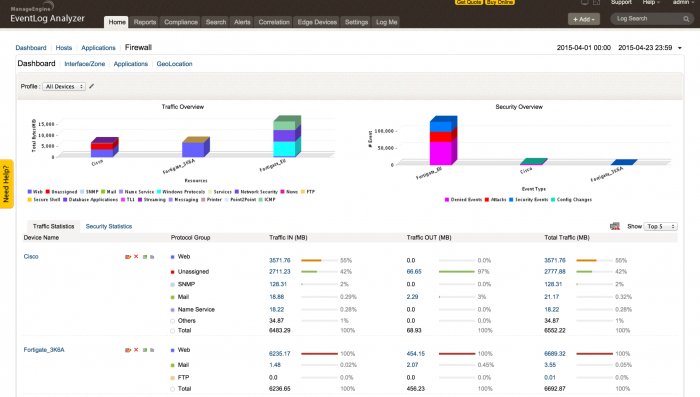Open the Reports tab
The height and width of the screenshot is (397, 700).
coord(145,22)
